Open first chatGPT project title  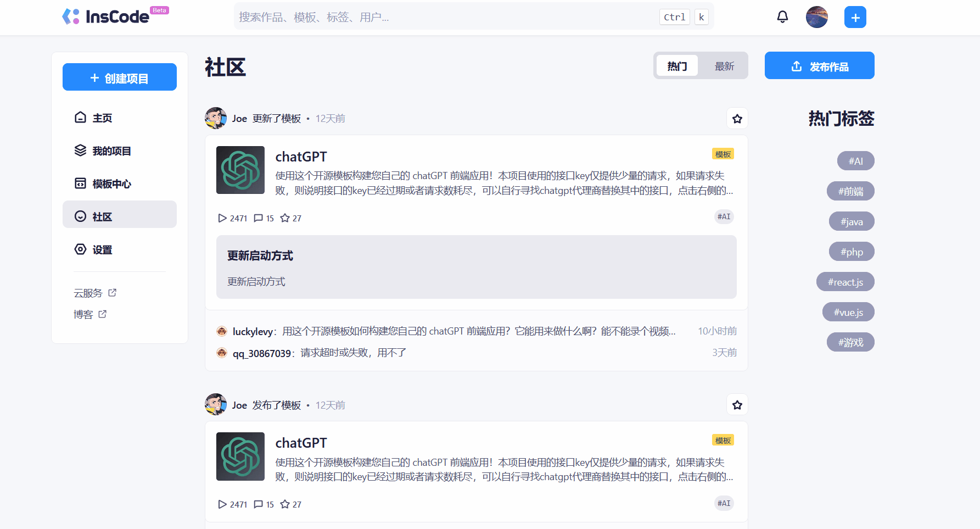pos(301,157)
